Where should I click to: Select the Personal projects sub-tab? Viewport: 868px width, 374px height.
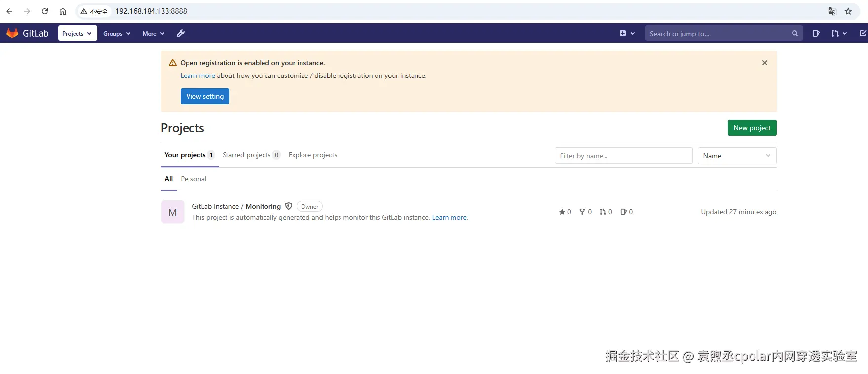pyautogui.click(x=193, y=179)
